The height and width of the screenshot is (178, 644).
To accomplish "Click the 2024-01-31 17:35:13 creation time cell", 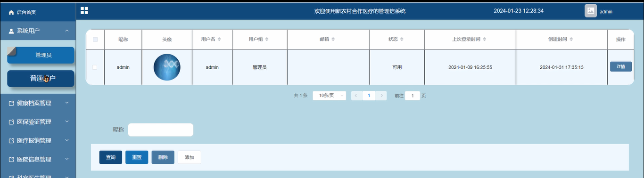I will point(561,67).
